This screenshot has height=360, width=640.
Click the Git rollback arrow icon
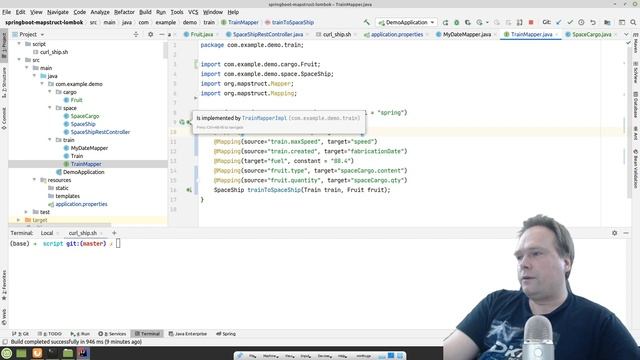tap(593, 22)
